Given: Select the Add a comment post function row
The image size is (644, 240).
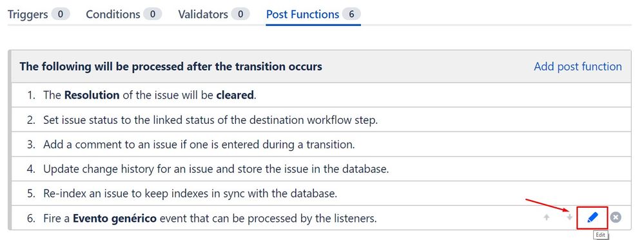Looking at the screenshot, I should (x=320, y=145).
